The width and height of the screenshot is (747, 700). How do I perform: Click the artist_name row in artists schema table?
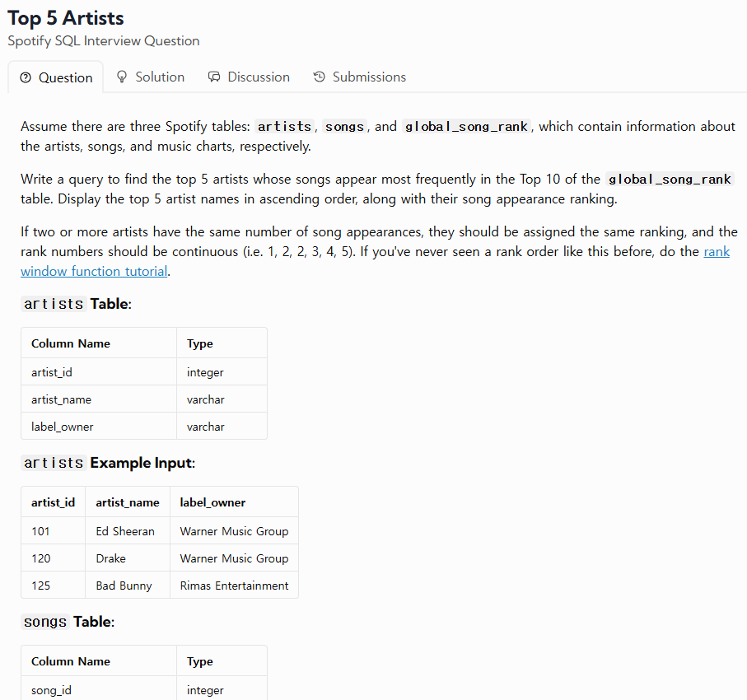pyautogui.click(x=144, y=399)
